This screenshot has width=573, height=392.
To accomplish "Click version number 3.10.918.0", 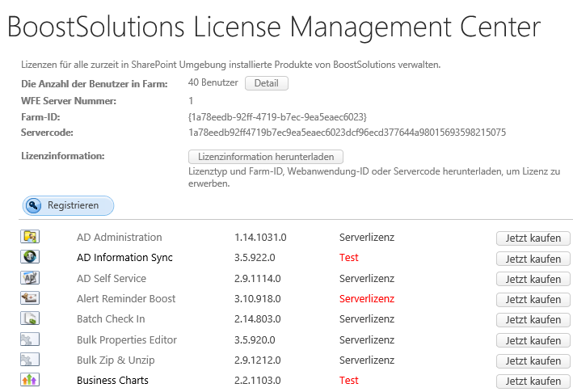I will (x=258, y=298).
